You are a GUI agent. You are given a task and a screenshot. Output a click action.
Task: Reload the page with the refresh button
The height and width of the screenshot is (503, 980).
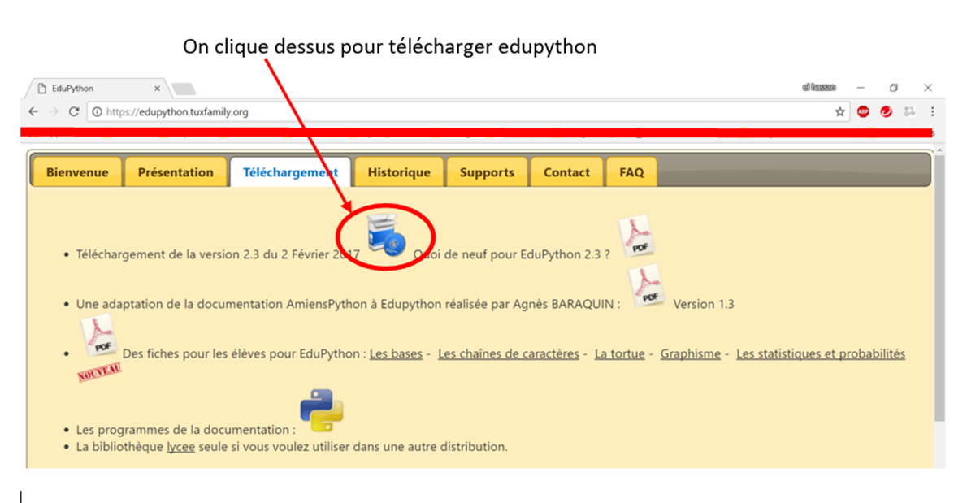[74, 112]
